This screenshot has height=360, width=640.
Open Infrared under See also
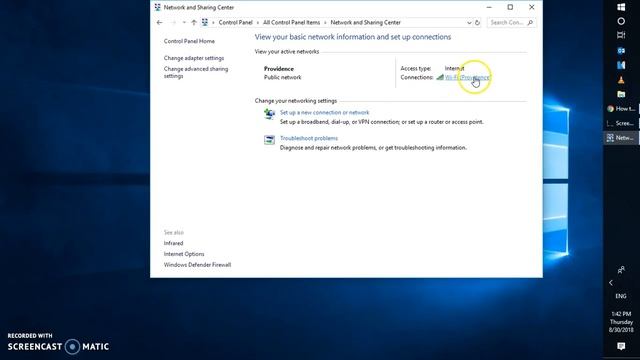[x=173, y=243]
